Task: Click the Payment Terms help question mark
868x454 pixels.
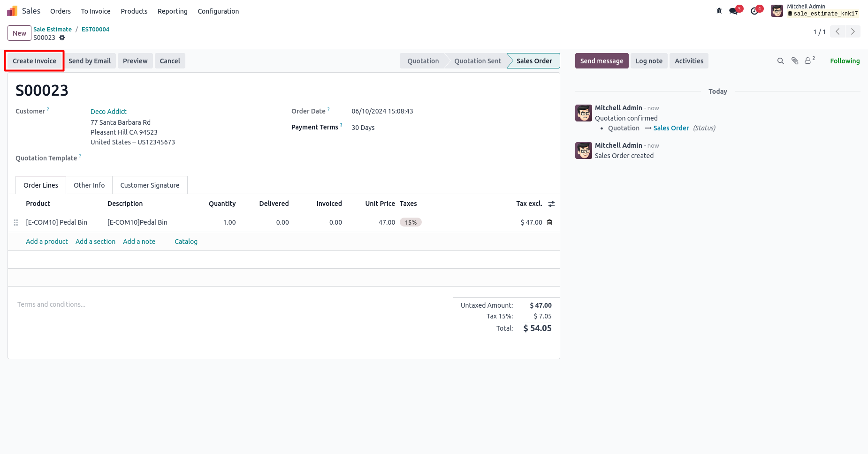Action: [341, 125]
